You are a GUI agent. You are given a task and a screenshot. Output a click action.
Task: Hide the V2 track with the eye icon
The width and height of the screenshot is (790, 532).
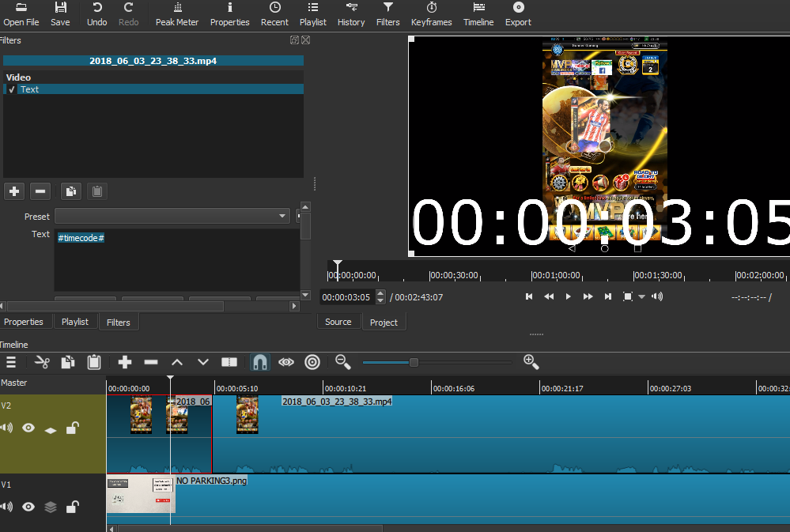pos(28,428)
